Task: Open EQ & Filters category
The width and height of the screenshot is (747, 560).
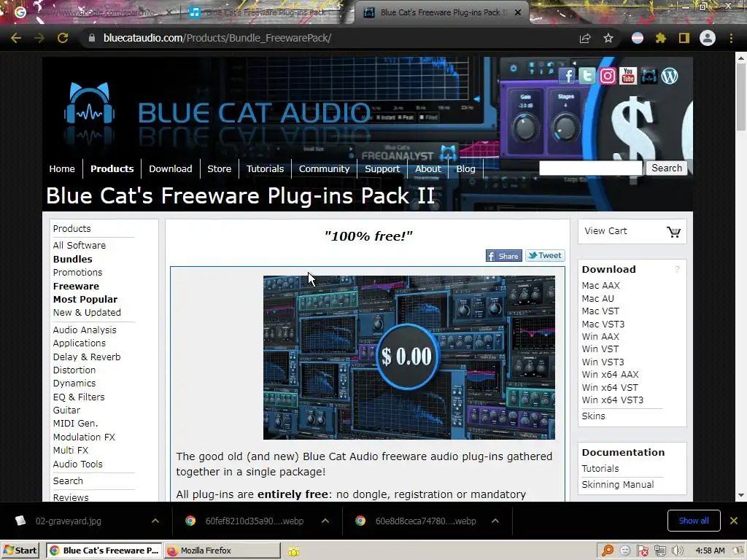Action: pyautogui.click(x=79, y=397)
